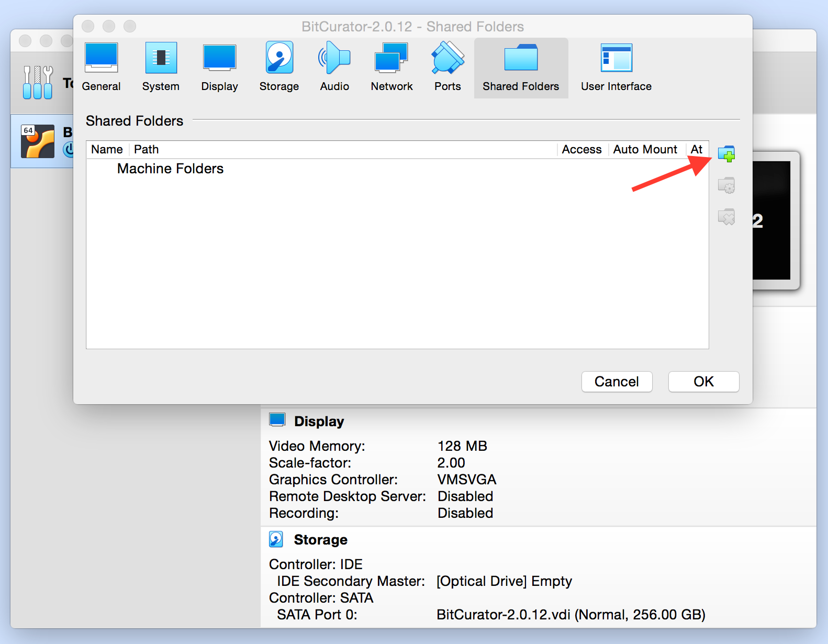Click the Display section icon in details
This screenshot has height=644, width=828.
tap(277, 420)
